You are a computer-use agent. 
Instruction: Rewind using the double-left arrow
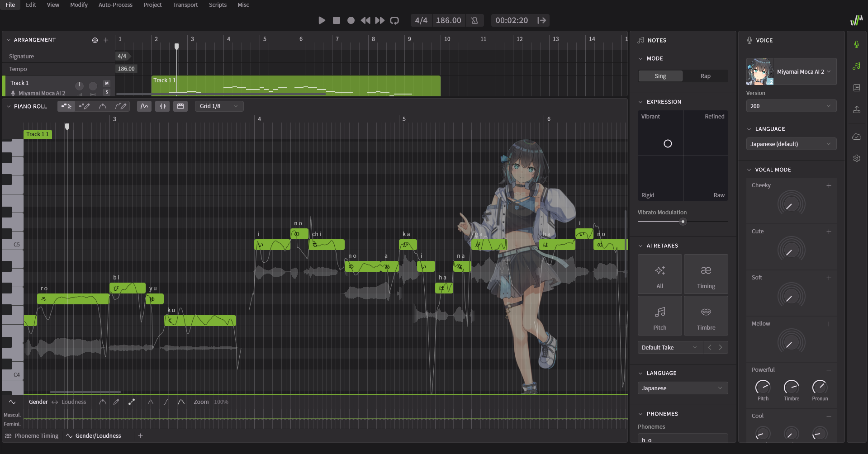[365, 20]
